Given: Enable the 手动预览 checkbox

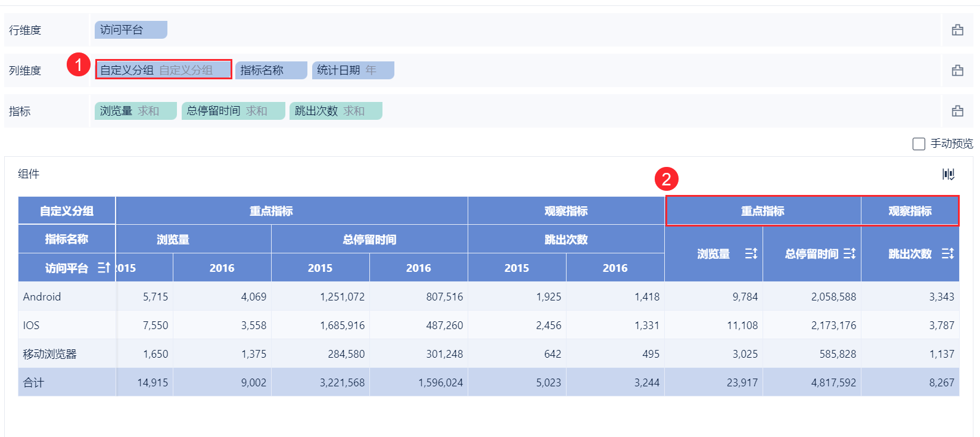Looking at the screenshot, I should 919,144.
